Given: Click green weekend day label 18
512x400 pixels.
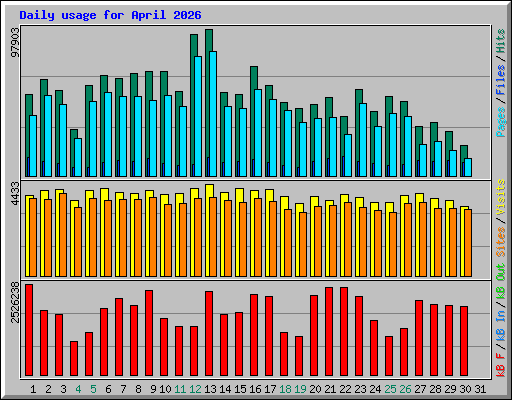Looking at the screenshot, I should point(285,389).
